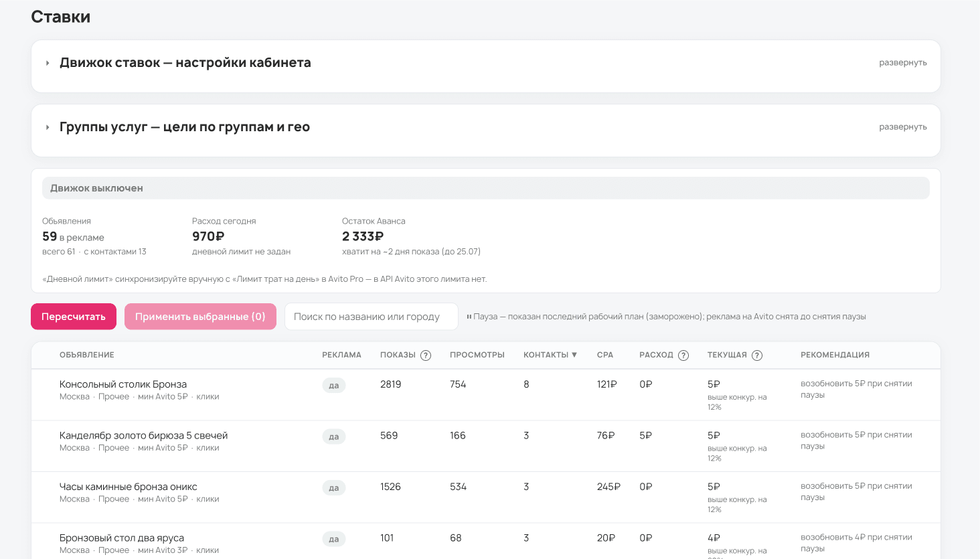Click the РЕКОМЕНДАЦИЯ column header
Viewport: 980px width, 559px height.
pyautogui.click(x=835, y=355)
